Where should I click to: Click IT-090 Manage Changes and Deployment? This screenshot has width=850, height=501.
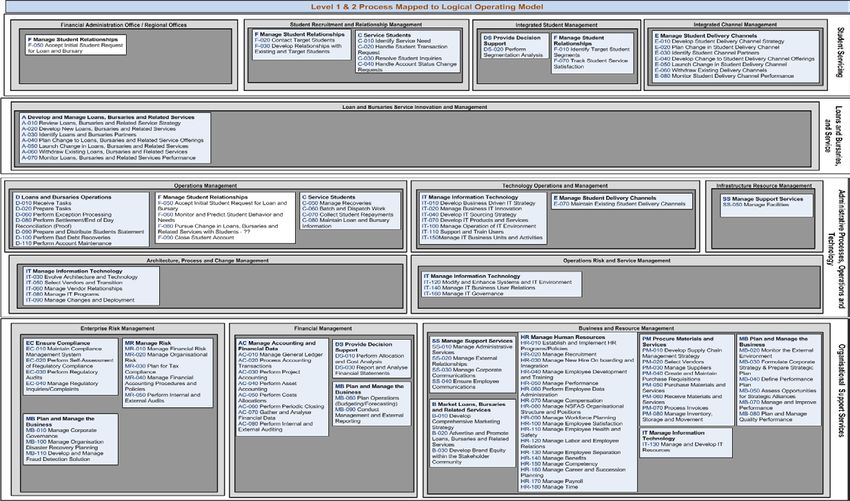click(80, 300)
